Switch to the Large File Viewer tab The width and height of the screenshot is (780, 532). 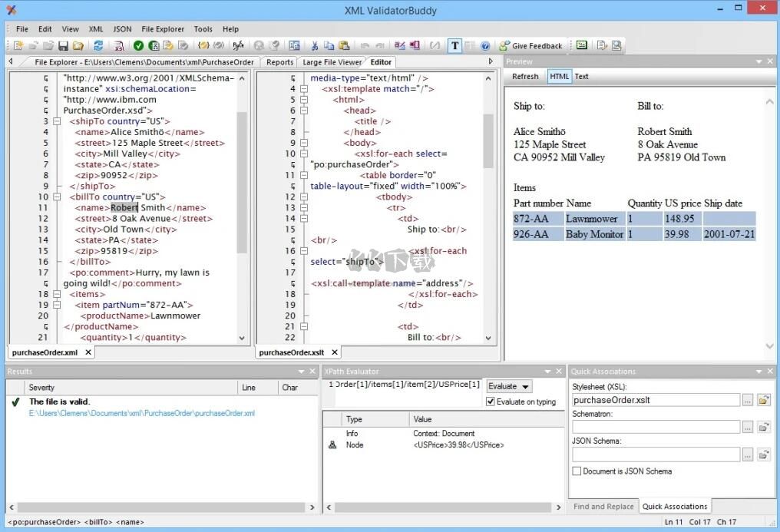332,62
